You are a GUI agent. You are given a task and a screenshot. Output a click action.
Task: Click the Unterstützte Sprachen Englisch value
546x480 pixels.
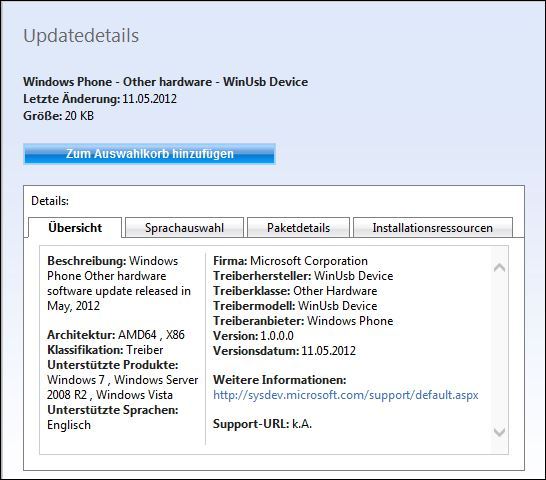coord(69,425)
